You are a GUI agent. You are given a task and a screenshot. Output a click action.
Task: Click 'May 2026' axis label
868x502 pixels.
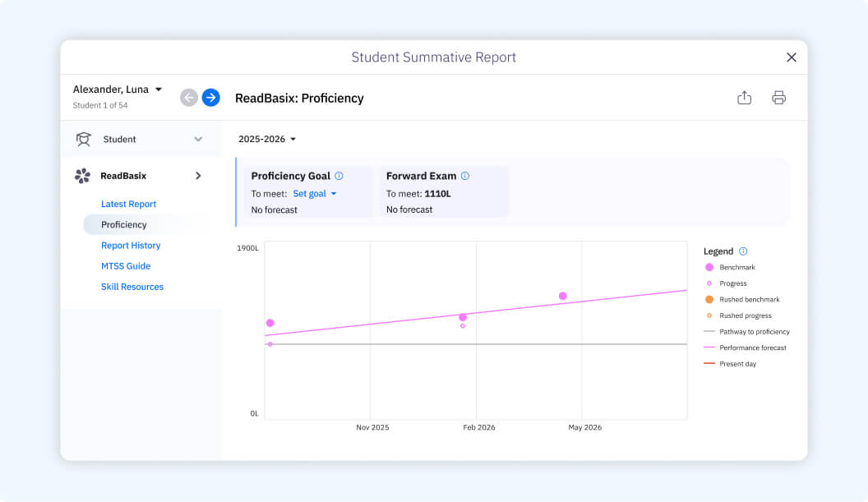coord(584,427)
